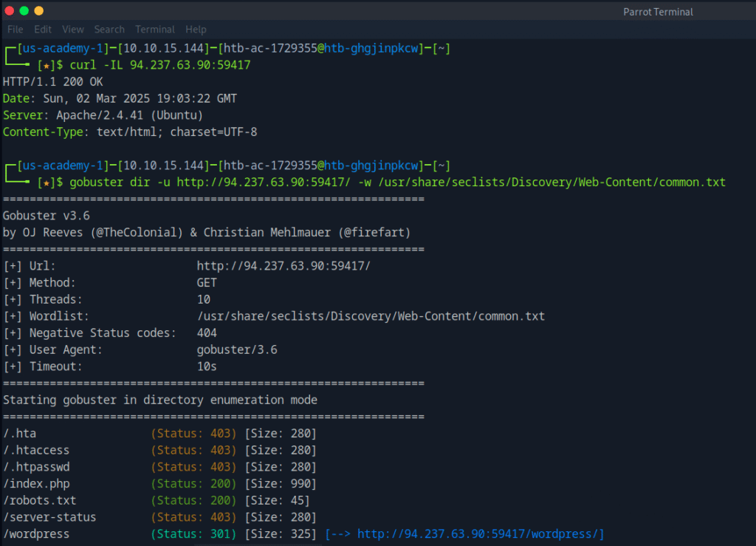The image size is (756, 546).
Task: Click the /.htpasswd result entry
Action: click(36, 467)
